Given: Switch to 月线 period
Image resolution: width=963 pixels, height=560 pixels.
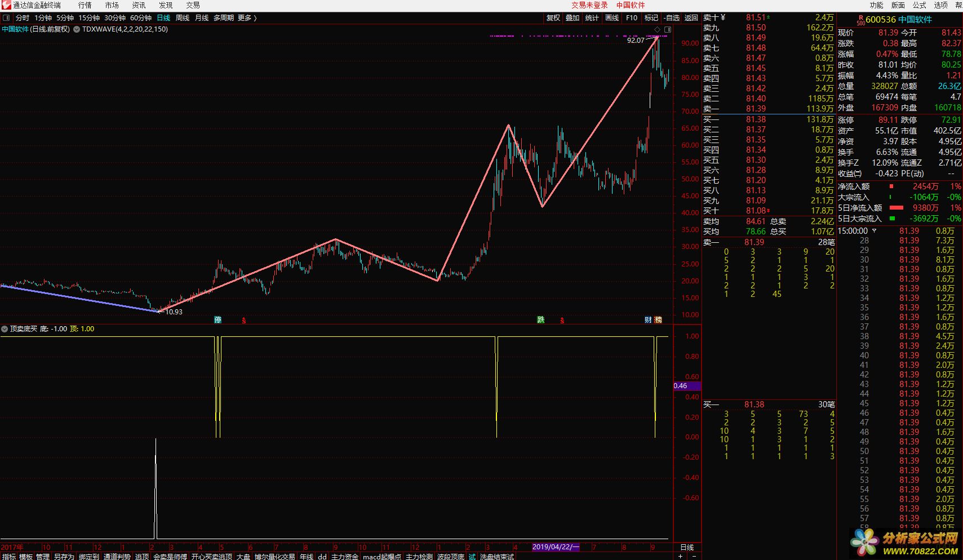Looking at the screenshot, I should coord(202,18).
